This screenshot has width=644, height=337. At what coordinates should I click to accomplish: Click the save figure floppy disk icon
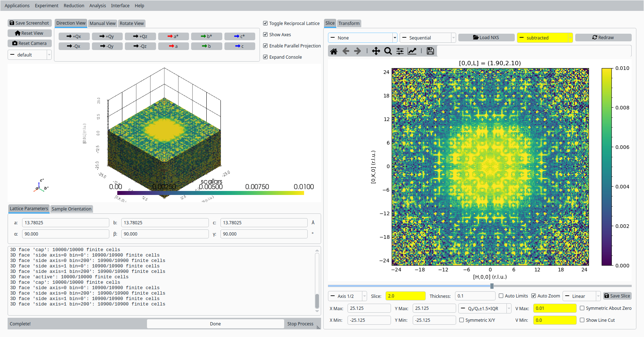[x=430, y=51]
